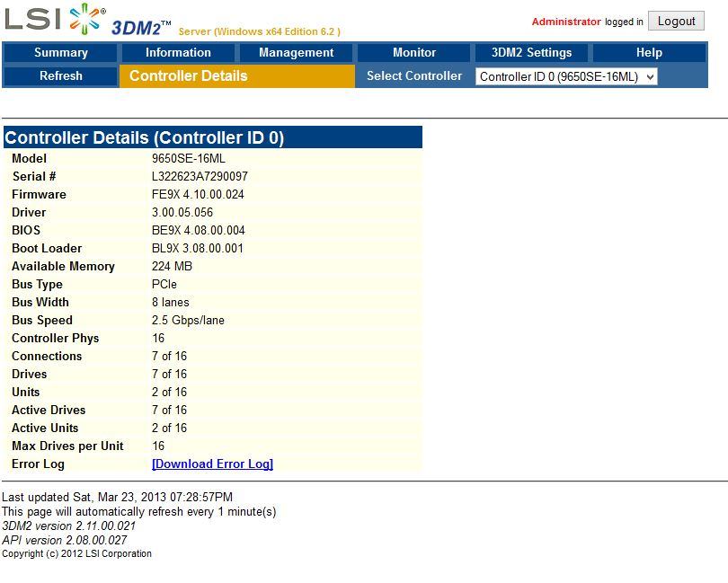
Task: Click the Boot Loader label
Action: click(47, 248)
